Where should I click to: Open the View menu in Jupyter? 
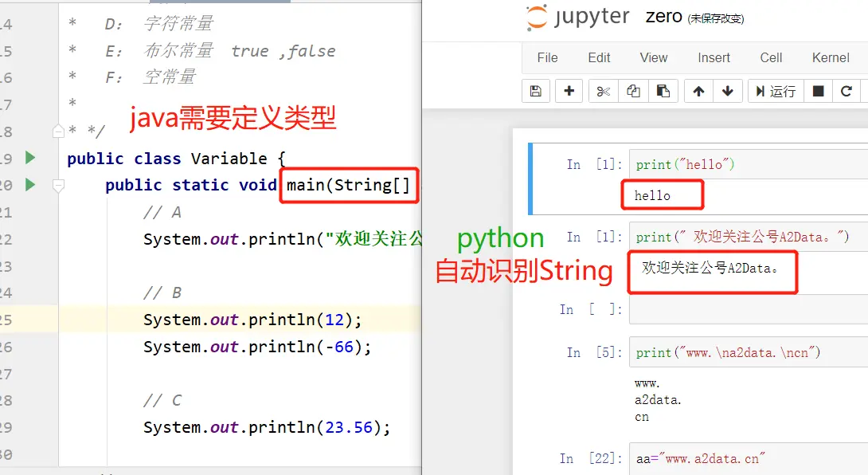(653, 57)
